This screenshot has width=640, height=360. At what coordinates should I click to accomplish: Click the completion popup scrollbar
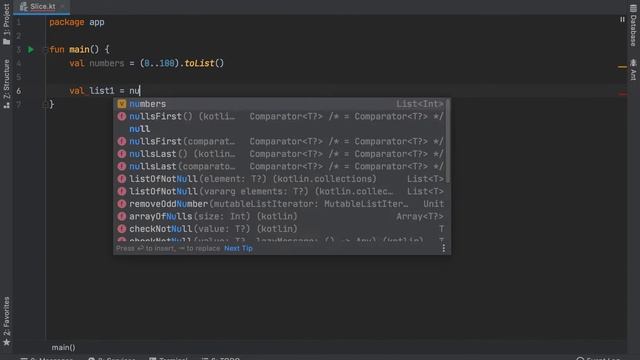pyautogui.click(x=448, y=141)
